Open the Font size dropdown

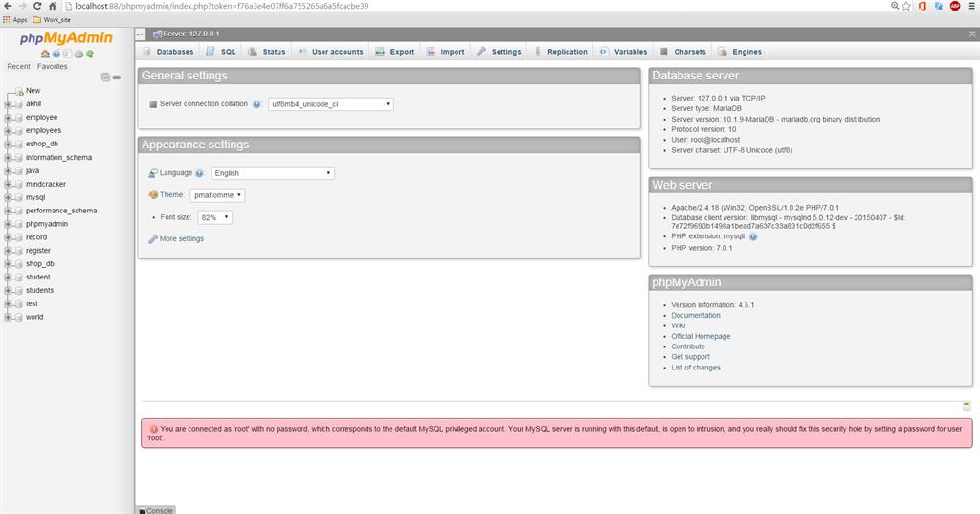(x=214, y=217)
